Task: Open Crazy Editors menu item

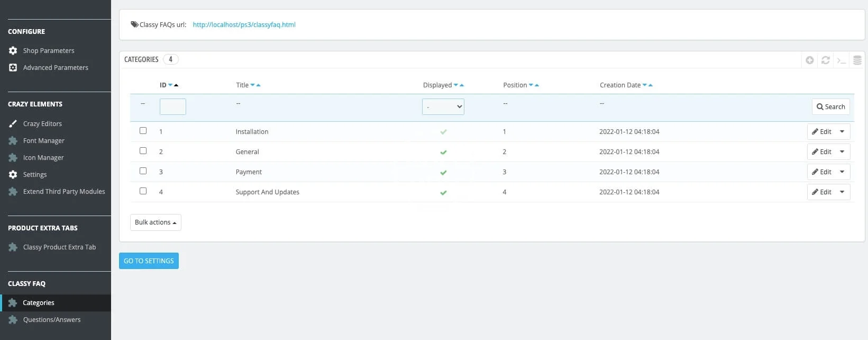Action: 42,123
